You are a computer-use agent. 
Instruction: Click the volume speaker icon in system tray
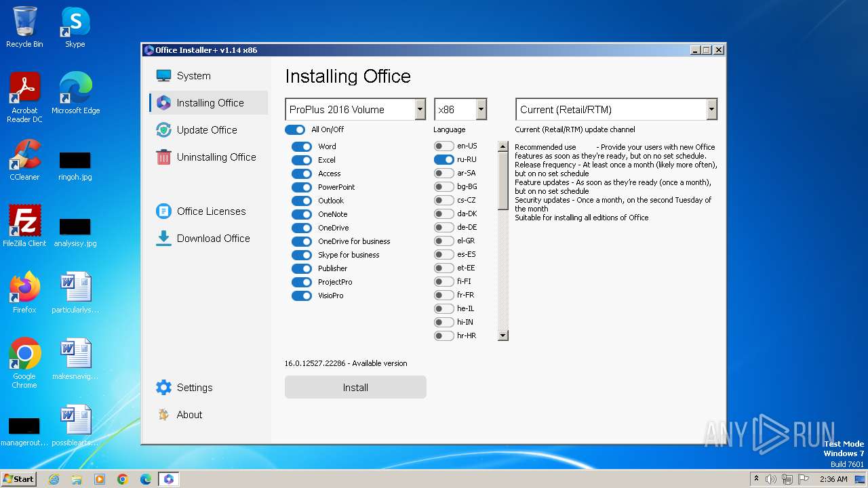click(771, 479)
